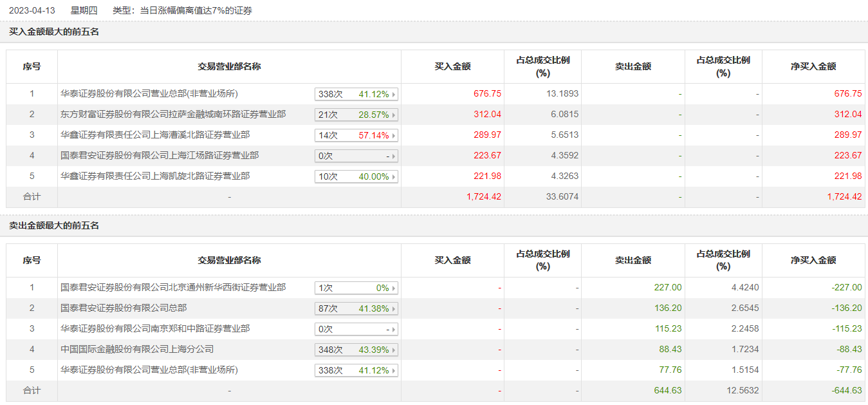Click 华泰证券南京郑和中路证券营业部 link
The height and width of the screenshot is (405, 868).
tap(155, 329)
